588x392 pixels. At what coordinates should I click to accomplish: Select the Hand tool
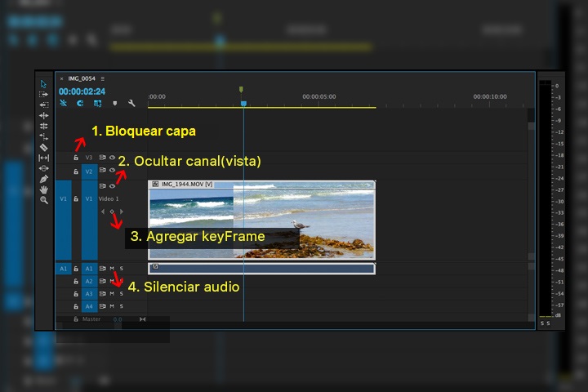pyautogui.click(x=44, y=189)
